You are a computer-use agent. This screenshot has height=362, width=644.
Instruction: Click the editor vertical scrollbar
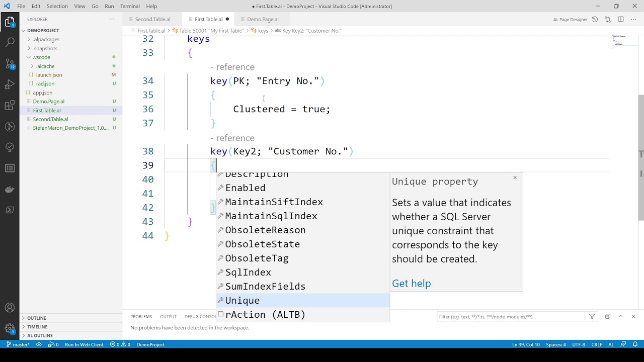pos(641,158)
